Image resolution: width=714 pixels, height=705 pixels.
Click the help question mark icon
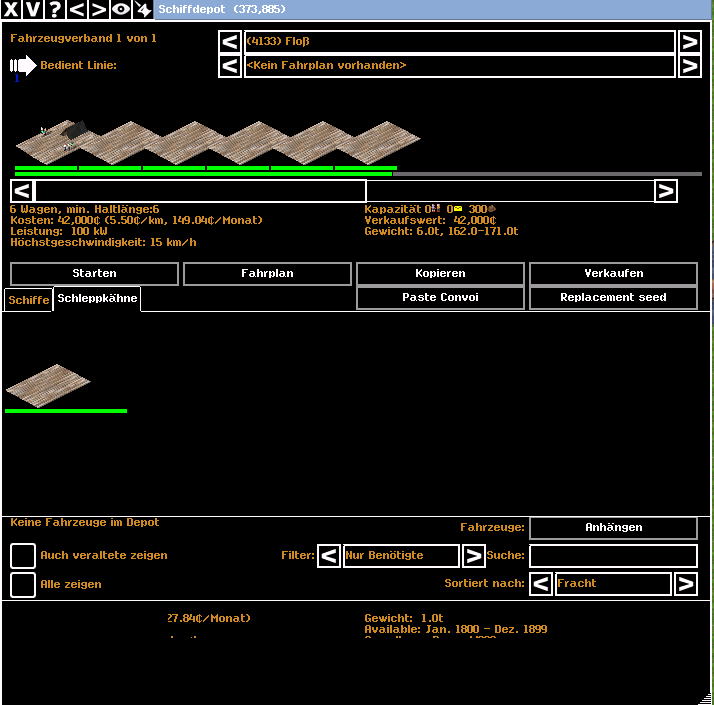point(55,10)
